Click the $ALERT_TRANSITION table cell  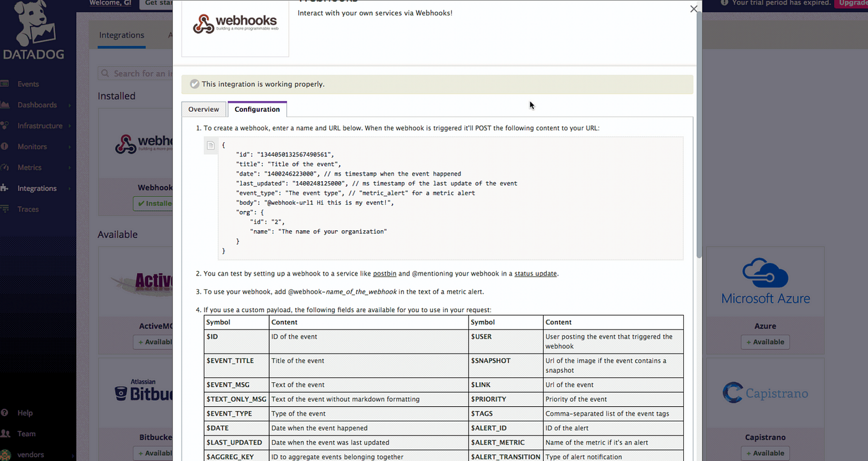[505, 455]
